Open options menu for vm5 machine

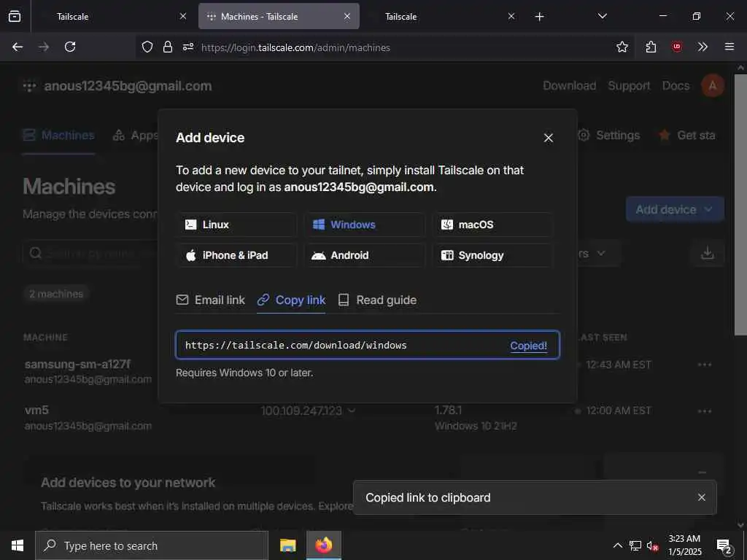(x=705, y=411)
